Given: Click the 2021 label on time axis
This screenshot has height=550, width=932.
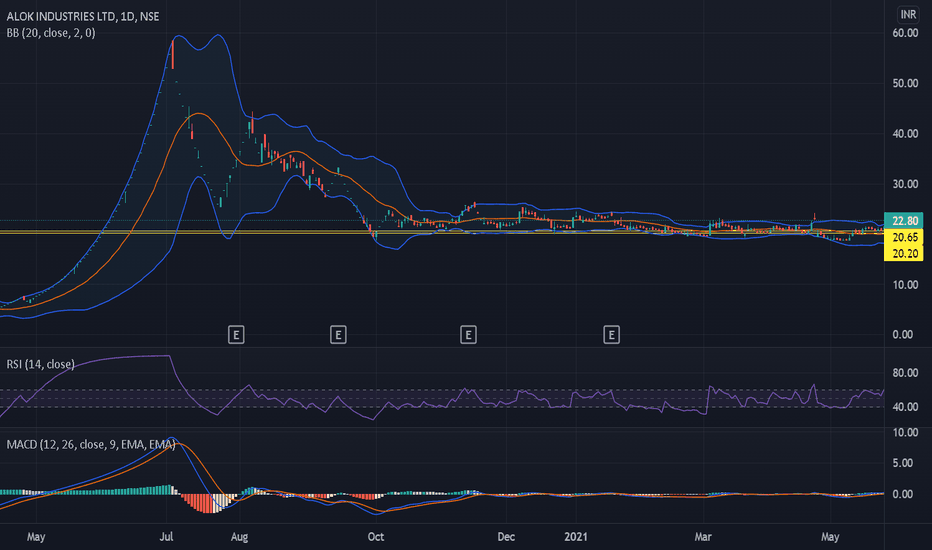Looking at the screenshot, I should click(575, 536).
